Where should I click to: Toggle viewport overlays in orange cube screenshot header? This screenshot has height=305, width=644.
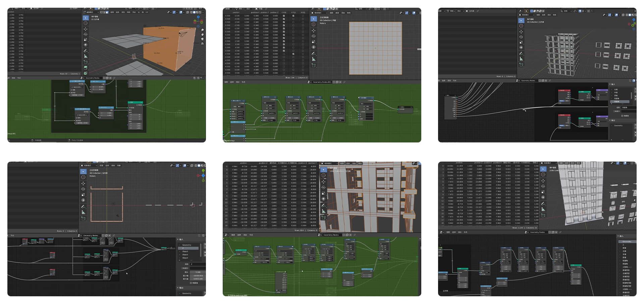point(181,12)
